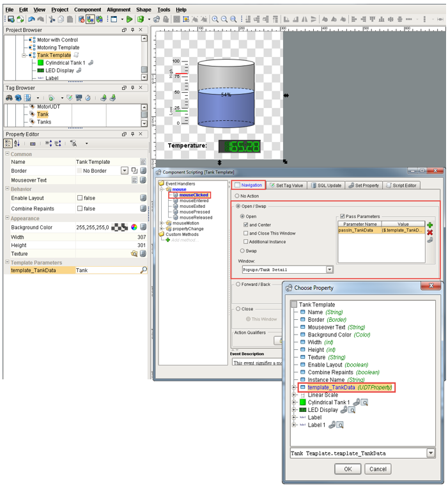
Task: Click the green arrows update project icon
Action: coord(20,19)
